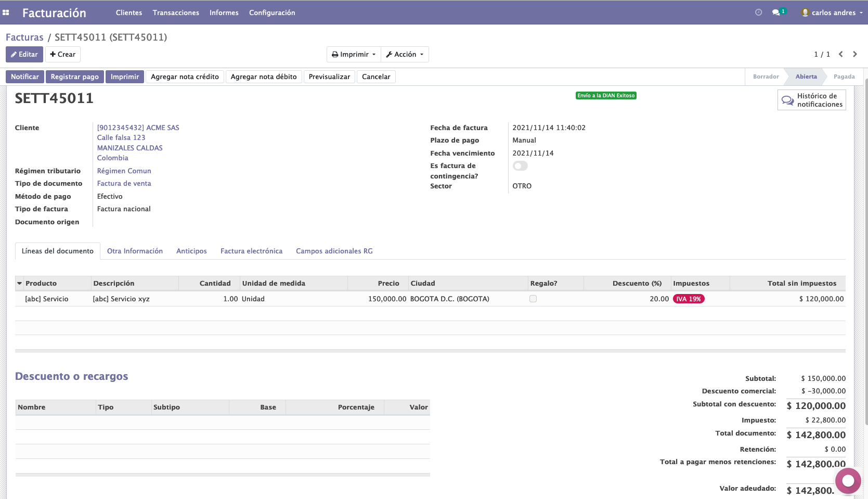Click the Registrar pago button
The width and height of the screenshot is (868, 499).
tap(75, 76)
